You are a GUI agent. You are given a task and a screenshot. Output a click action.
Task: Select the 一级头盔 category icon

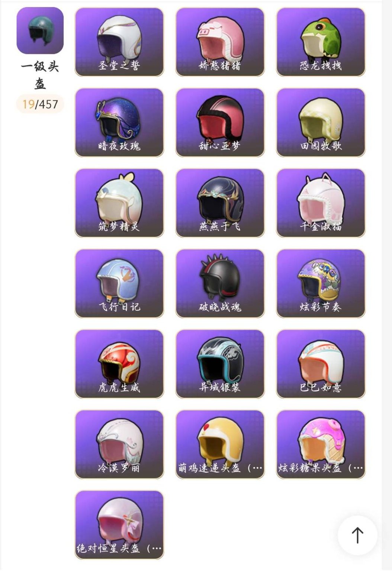point(40,30)
